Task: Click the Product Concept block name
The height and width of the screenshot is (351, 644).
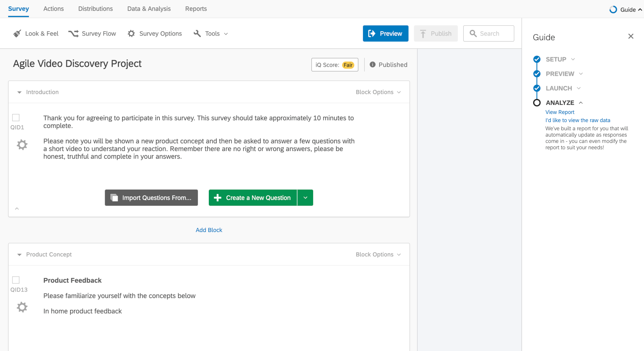Action: click(49, 254)
